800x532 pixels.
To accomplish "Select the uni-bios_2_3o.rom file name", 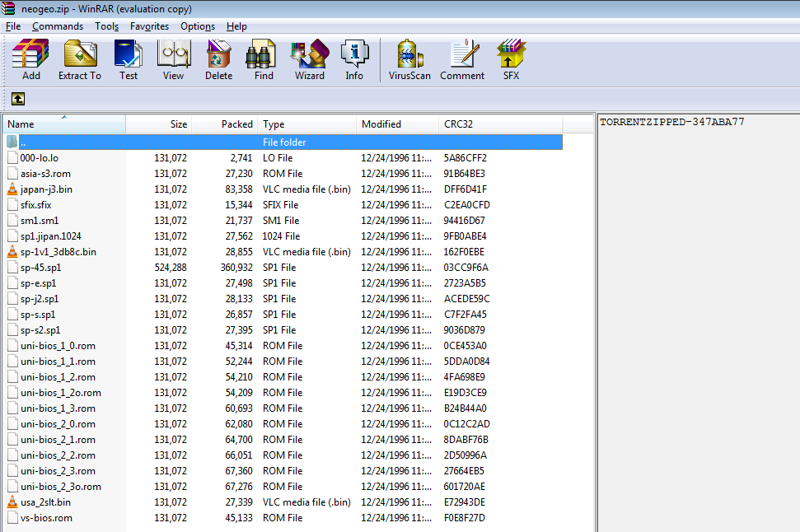I will [61, 487].
